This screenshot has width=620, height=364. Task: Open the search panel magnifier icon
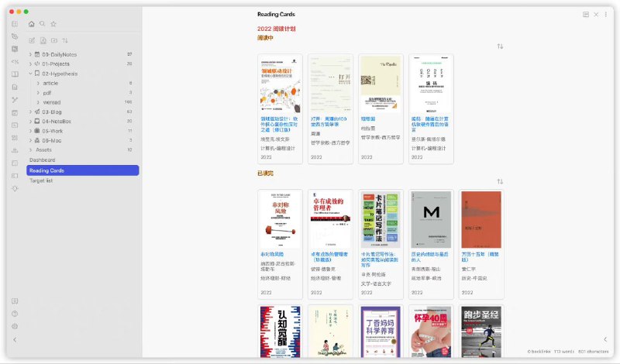43,24
